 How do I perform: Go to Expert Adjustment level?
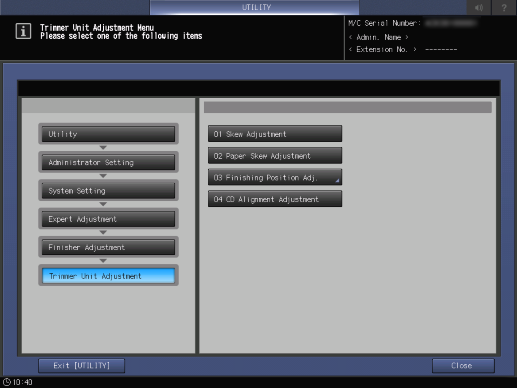point(108,219)
